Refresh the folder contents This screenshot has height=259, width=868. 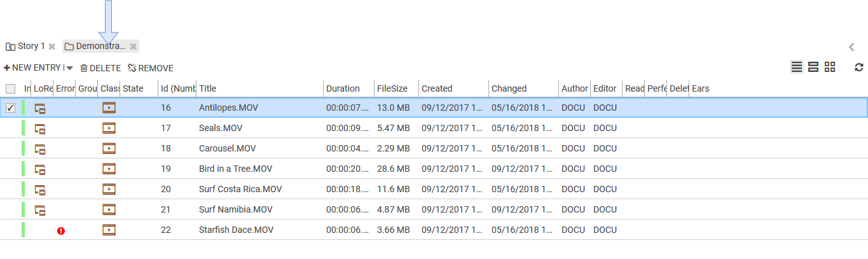[x=859, y=67]
